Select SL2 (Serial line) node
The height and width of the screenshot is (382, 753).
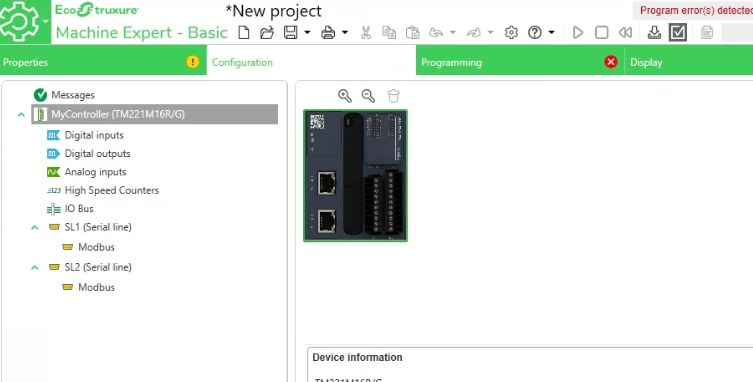point(98,267)
